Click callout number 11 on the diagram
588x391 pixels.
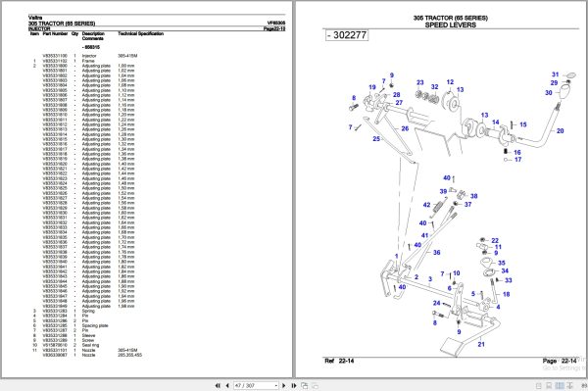click(498, 247)
